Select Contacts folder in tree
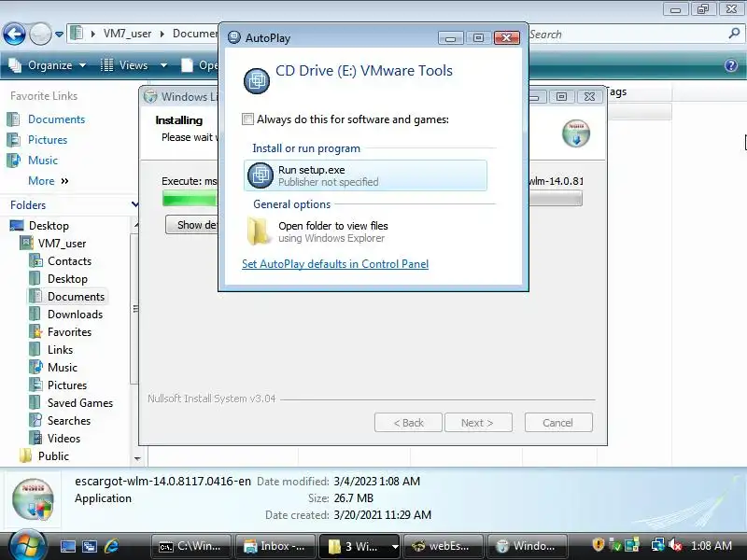 pos(69,261)
